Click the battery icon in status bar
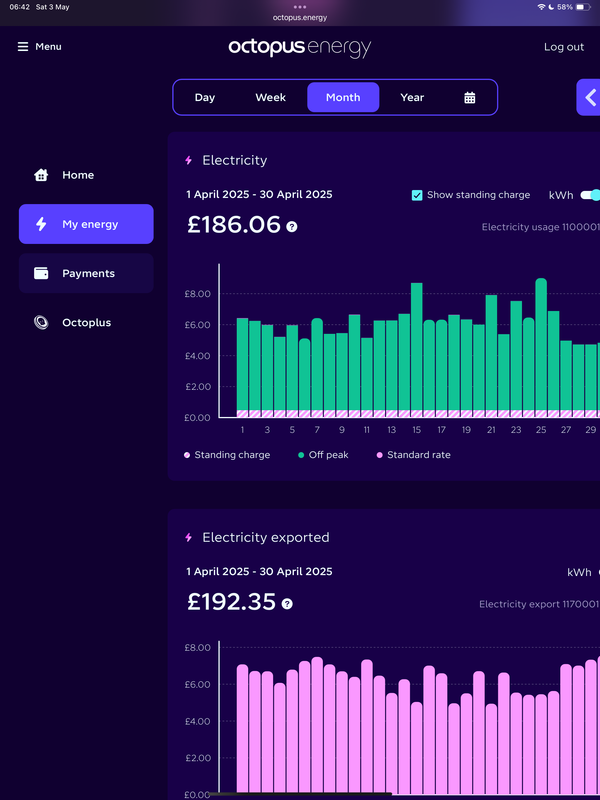600x800 pixels. click(x=583, y=7)
